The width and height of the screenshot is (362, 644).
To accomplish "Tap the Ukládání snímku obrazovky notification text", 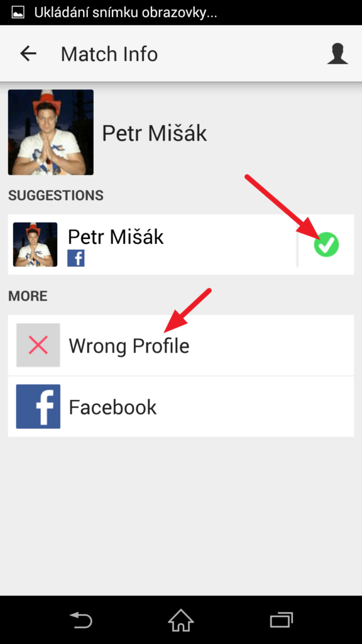I will click(126, 13).
